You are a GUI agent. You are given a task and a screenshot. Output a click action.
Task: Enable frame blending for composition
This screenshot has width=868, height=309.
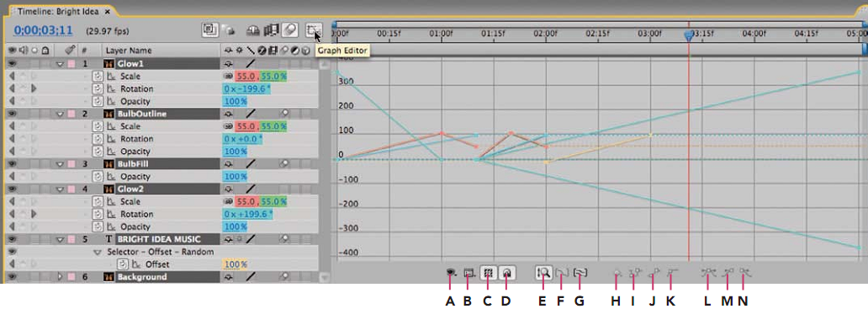click(x=271, y=30)
